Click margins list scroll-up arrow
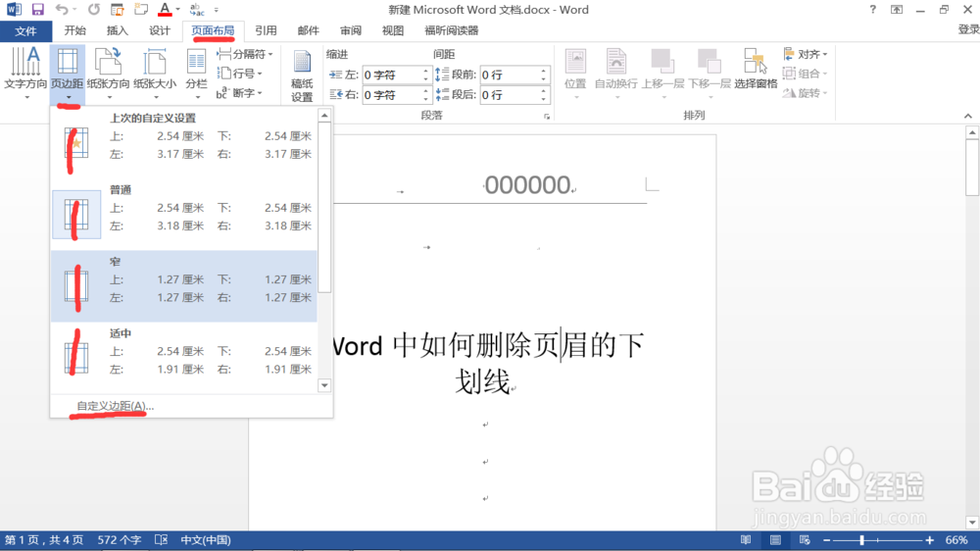Viewport: 980px width, 551px height. point(324,116)
